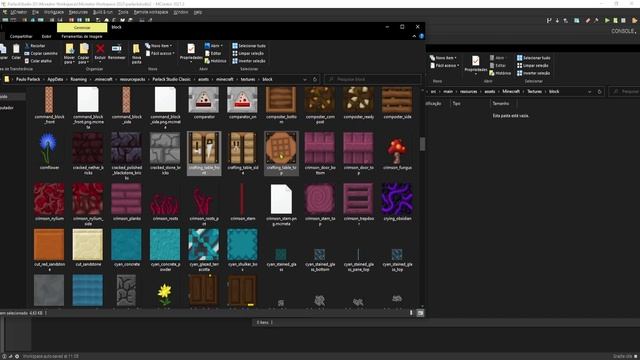Image resolution: width=640 pixels, height=360 pixels.
Task: Click Nova pasta folder icon in front window
Action: coord(136,49)
